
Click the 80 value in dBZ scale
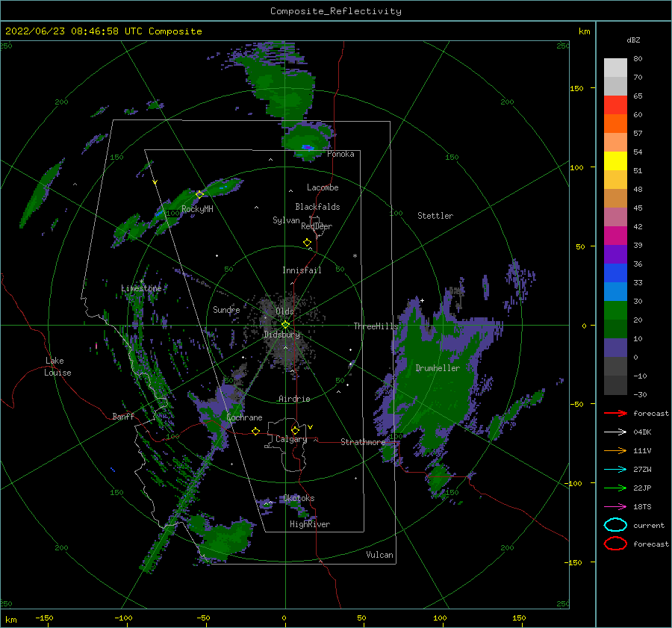(638, 59)
